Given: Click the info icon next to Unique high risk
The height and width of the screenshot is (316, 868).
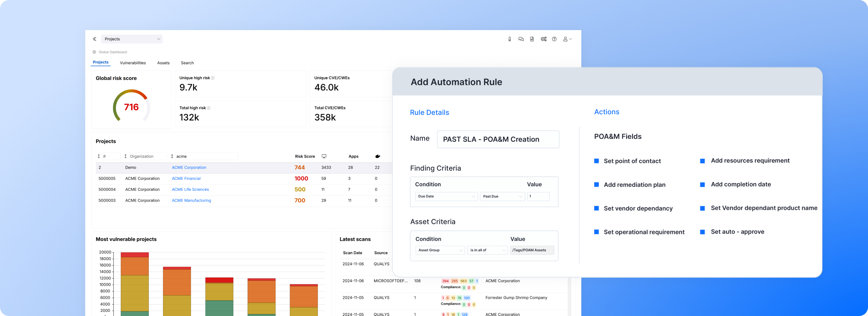Looking at the screenshot, I should pyautogui.click(x=213, y=78).
